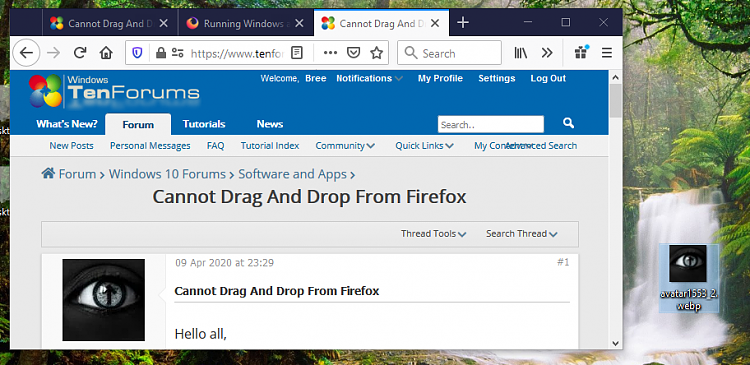Click the Forward navigation arrow
Viewport: 750px width, 365px height.
[x=54, y=53]
